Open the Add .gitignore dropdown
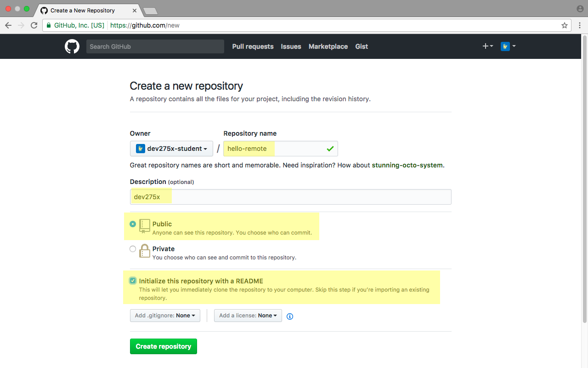Image resolution: width=588 pixels, height=368 pixels. [x=165, y=316]
